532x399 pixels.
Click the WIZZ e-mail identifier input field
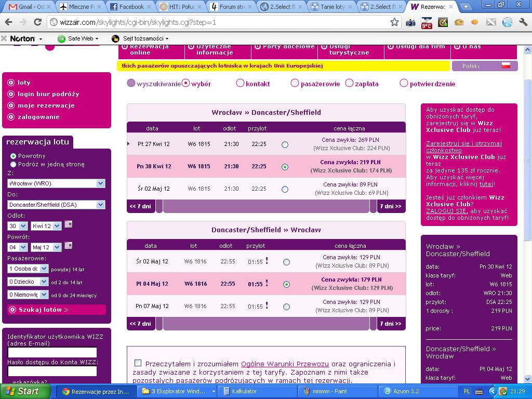[52, 352]
